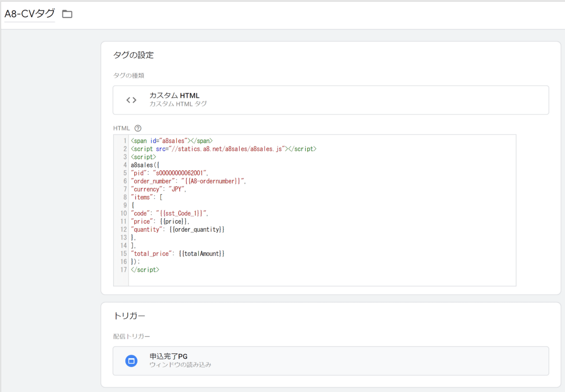Click line number 10 in the editor gutter
Image resolution: width=565 pixels, height=392 pixels.
pos(123,213)
